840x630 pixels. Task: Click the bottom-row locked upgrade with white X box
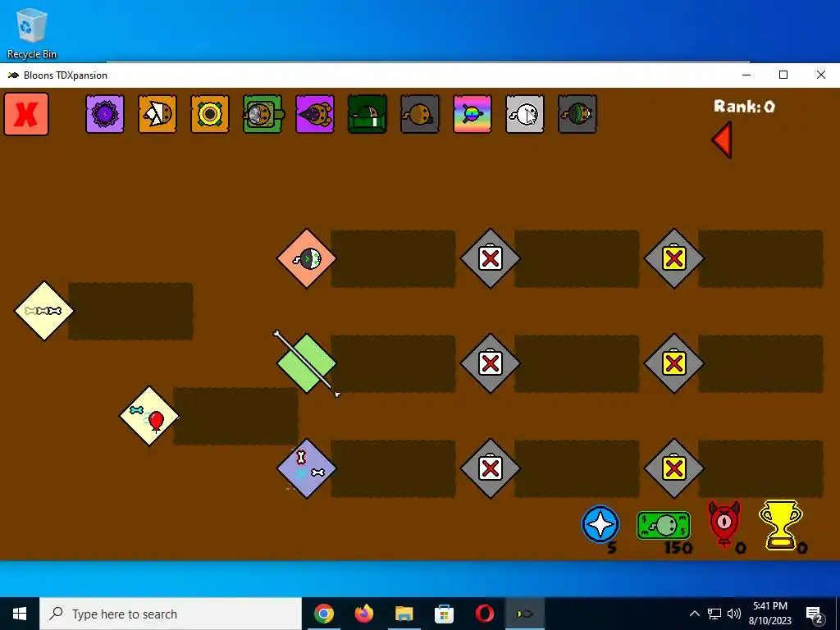click(x=491, y=468)
